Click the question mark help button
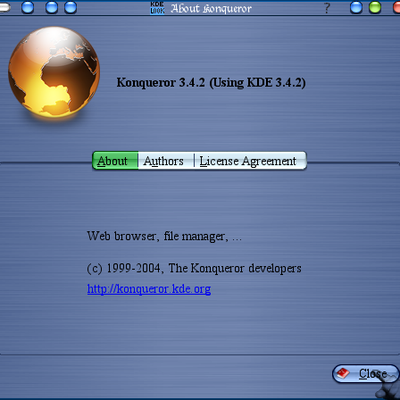The height and width of the screenshot is (400, 400). (327, 8)
